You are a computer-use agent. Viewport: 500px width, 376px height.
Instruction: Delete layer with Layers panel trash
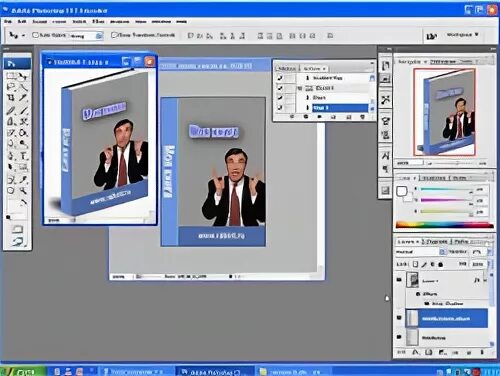(x=482, y=352)
